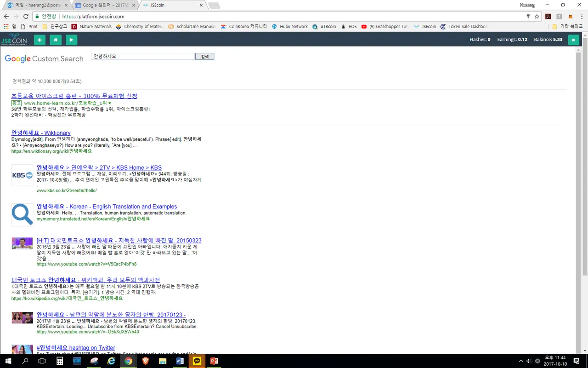Open the Chrome menu (three dots)
This screenshot has width=588, height=368.
point(581,17)
